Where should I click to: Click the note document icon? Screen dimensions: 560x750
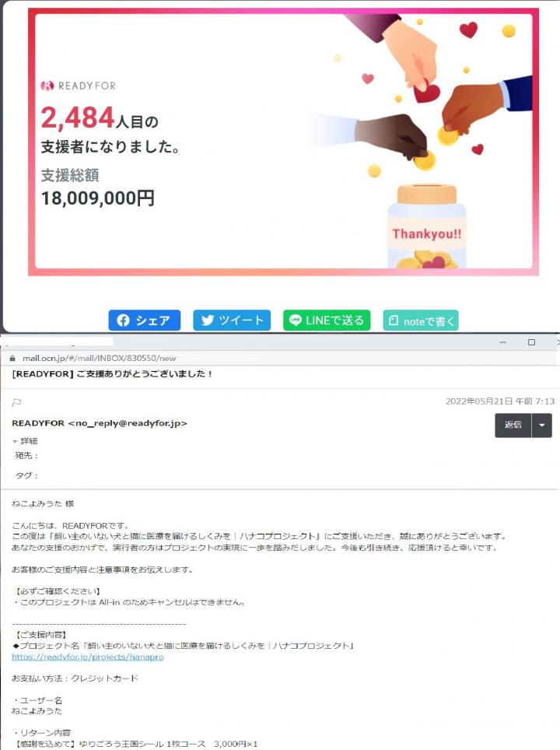(393, 320)
